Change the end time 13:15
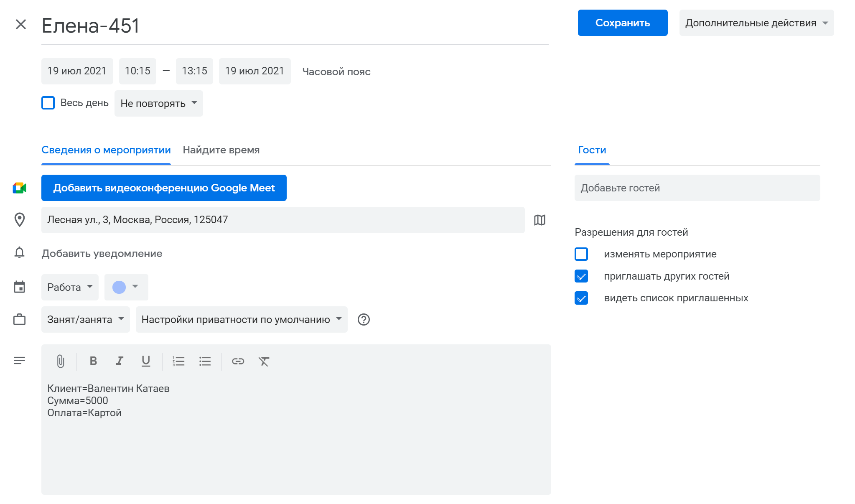This screenshot has width=855, height=504. [x=194, y=71]
